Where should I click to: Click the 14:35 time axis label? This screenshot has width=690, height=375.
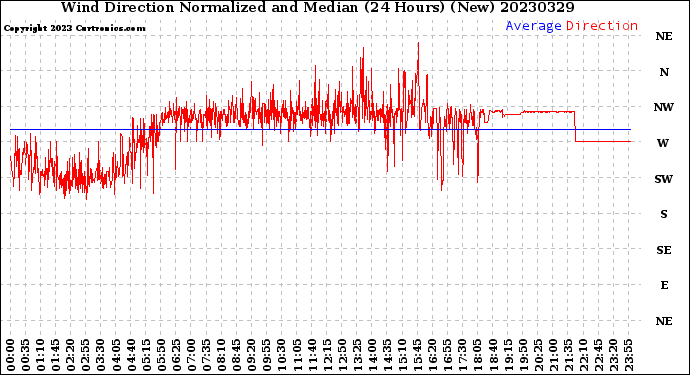coord(387,355)
